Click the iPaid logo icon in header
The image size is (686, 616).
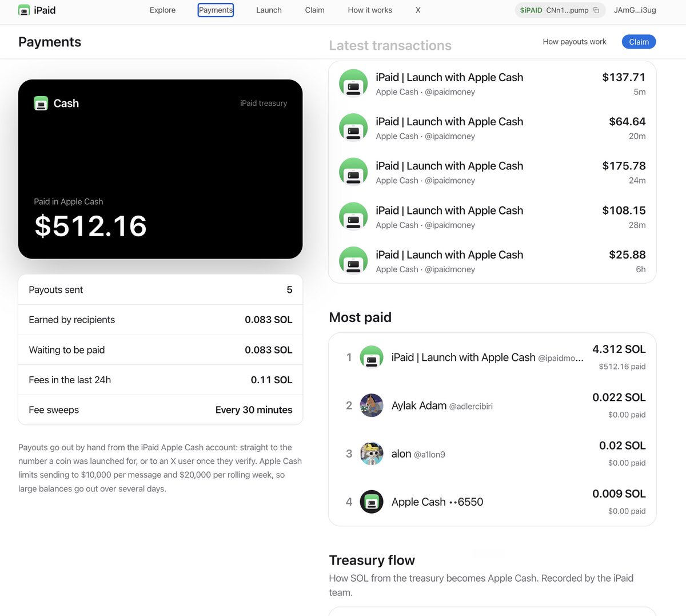(x=24, y=10)
